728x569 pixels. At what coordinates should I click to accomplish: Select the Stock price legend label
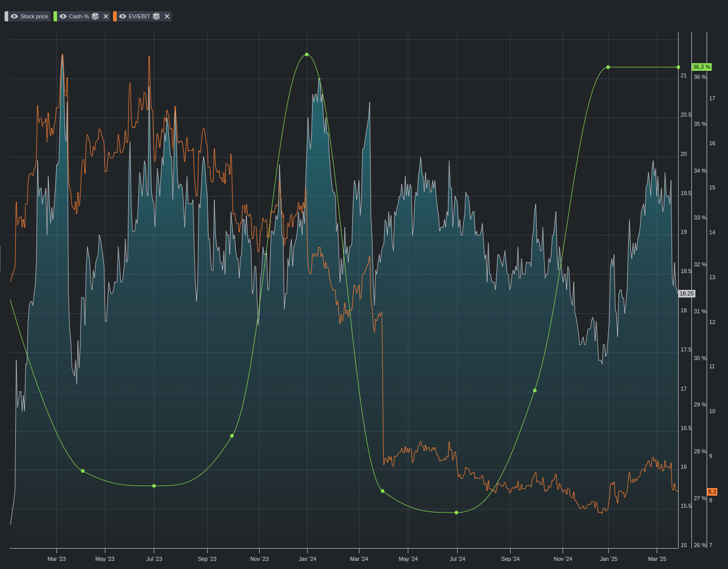click(34, 16)
